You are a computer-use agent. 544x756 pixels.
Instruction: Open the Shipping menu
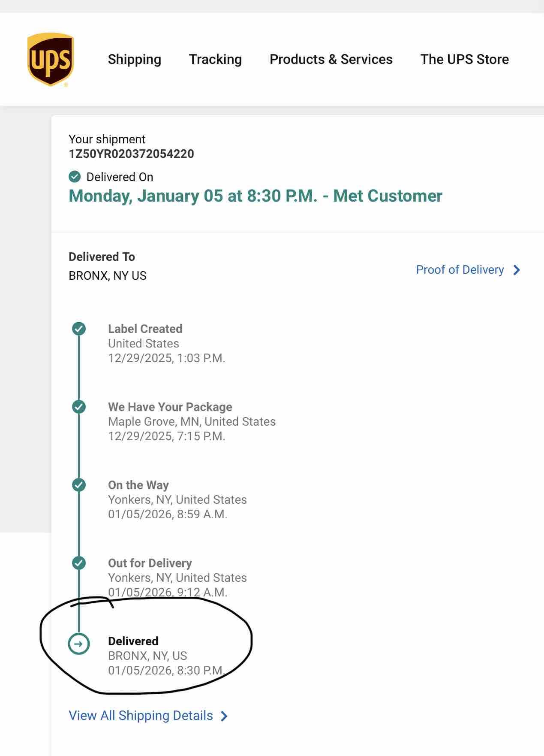[x=134, y=59]
